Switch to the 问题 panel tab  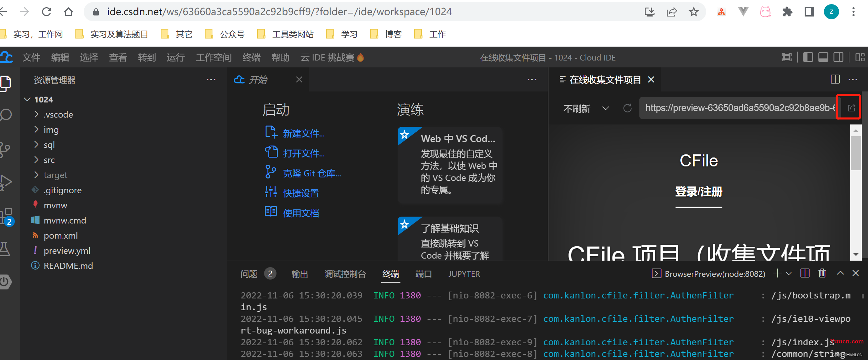click(x=249, y=274)
